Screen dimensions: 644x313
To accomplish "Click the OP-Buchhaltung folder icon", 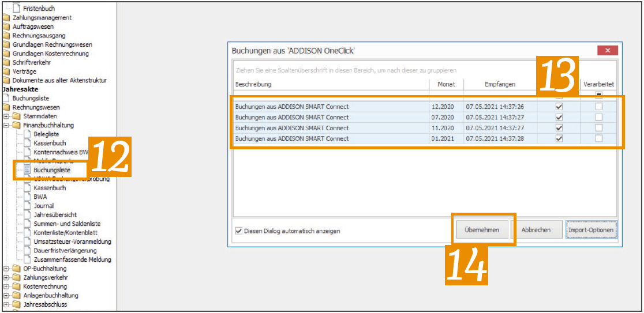I will [17, 269].
